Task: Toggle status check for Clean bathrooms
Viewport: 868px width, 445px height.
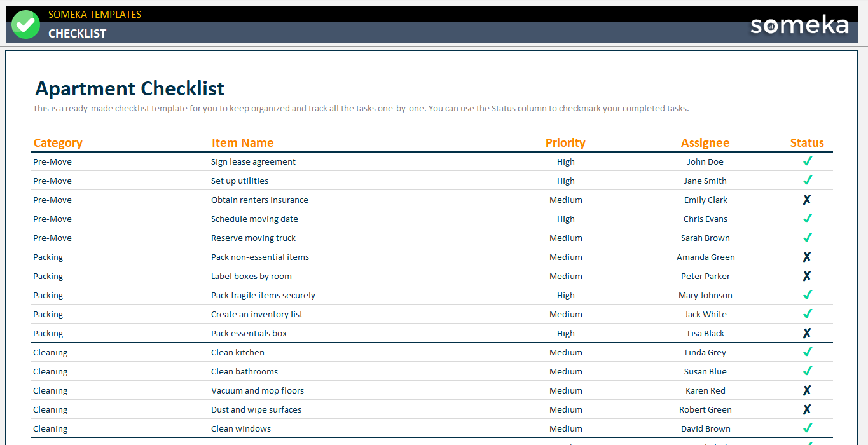Action: click(x=807, y=371)
